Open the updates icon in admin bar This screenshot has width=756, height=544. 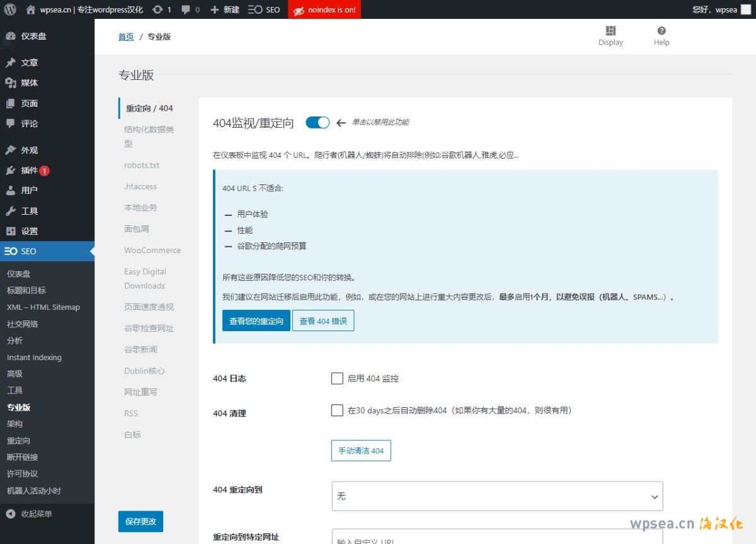158,9
